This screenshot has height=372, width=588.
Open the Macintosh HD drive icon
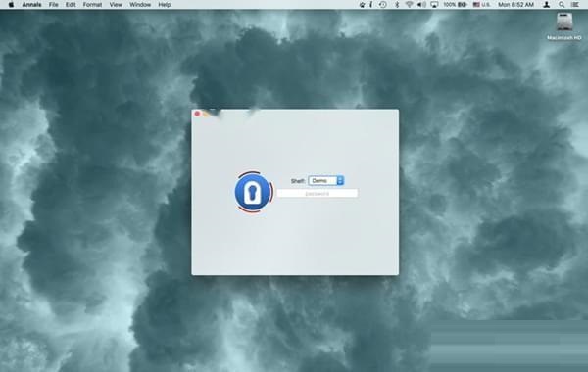point(564,26)
